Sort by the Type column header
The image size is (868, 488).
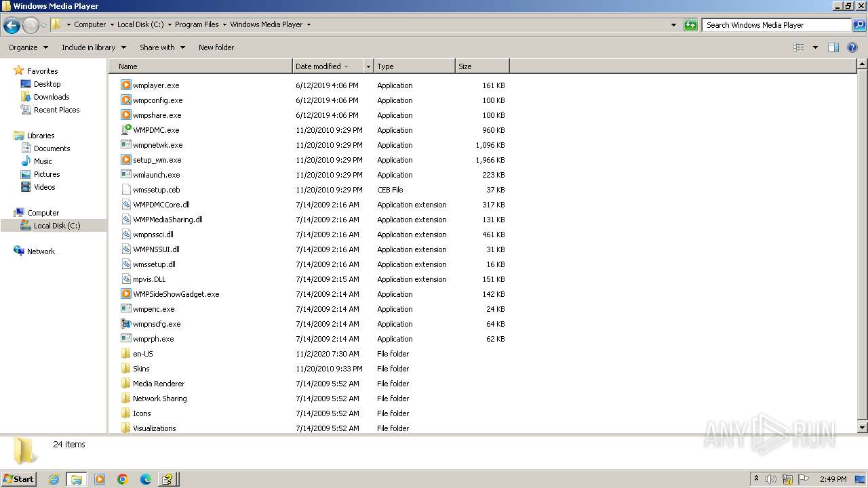pyautogui.click(x=414, y=66)
